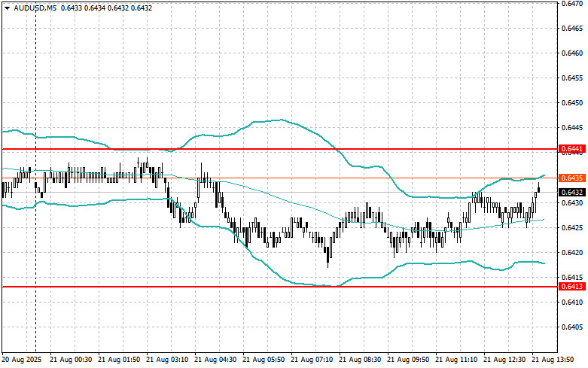Click the 0.6460 price scale value
The width and height of the screenshot is (588, 368).
pos(572,53)
